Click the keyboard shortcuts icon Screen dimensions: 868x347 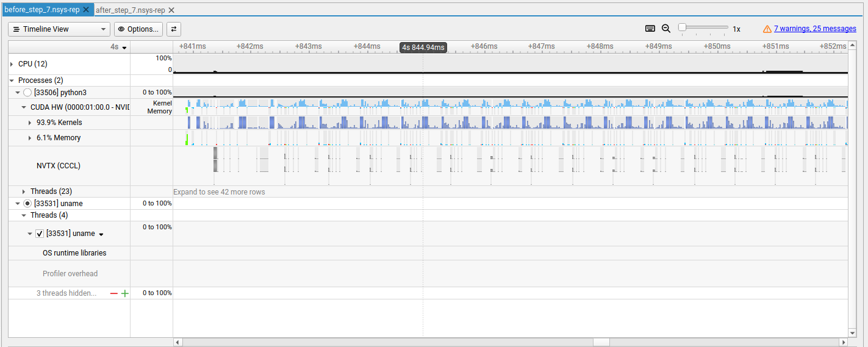pyautogui.click(x=650, y=29)
